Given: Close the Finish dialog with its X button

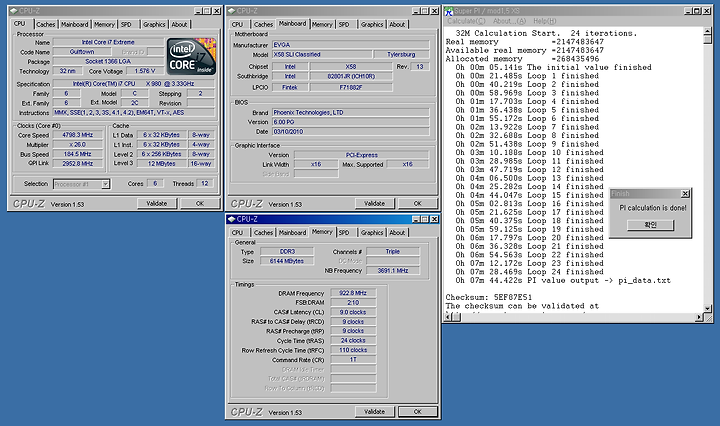Looking at the screenshot, I should pyautogui.click(x=685, y=193).
